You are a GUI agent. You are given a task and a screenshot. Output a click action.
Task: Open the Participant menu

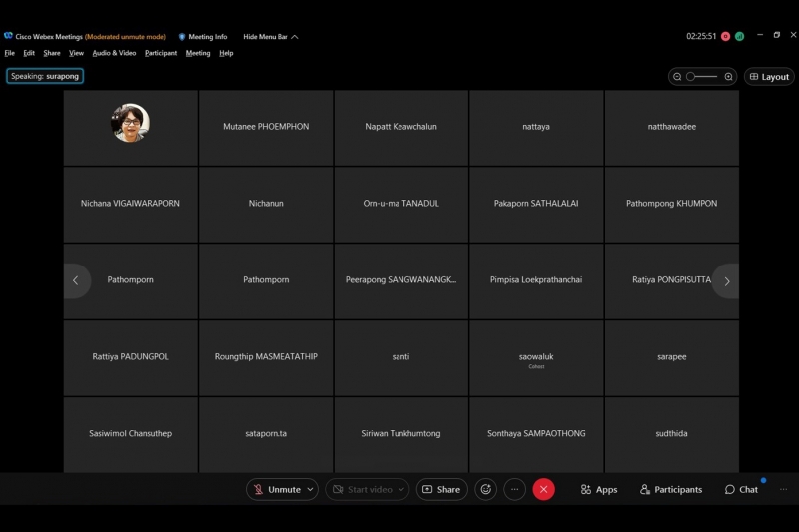[x=160, y=53]
